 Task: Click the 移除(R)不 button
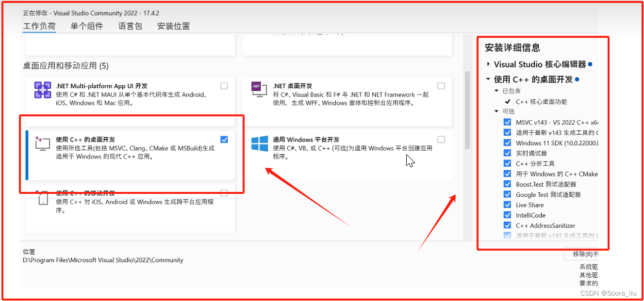point(581,254)
